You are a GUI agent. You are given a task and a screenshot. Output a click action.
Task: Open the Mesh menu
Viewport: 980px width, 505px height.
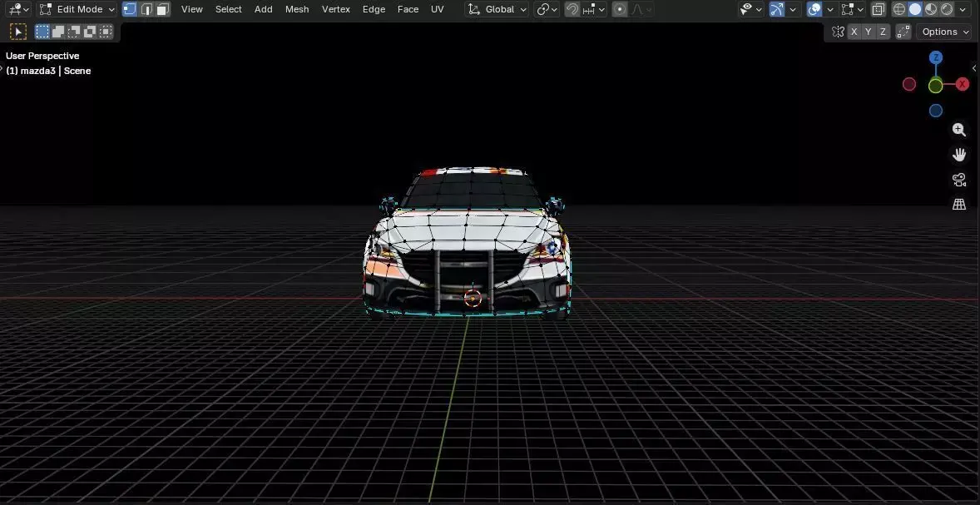pos(297,9)
